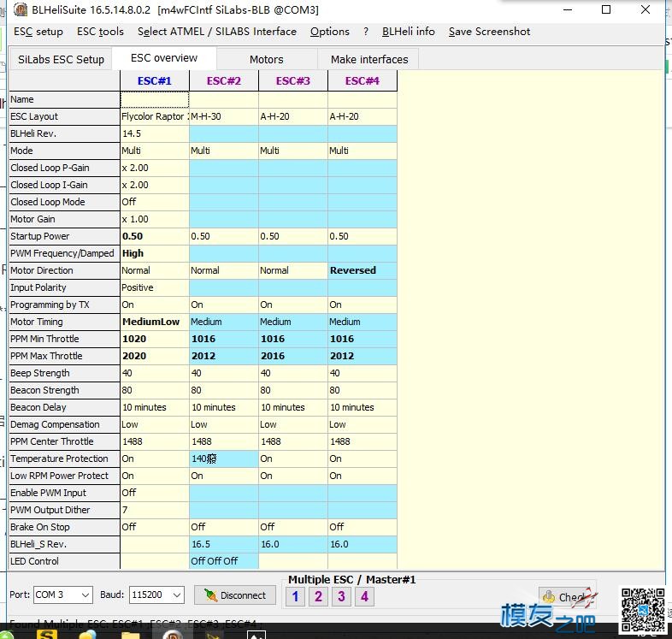Image resolution: width=672 pixels, height=639 pixels.
Task: Open the question mark help menu
Action: click(366, 32)
